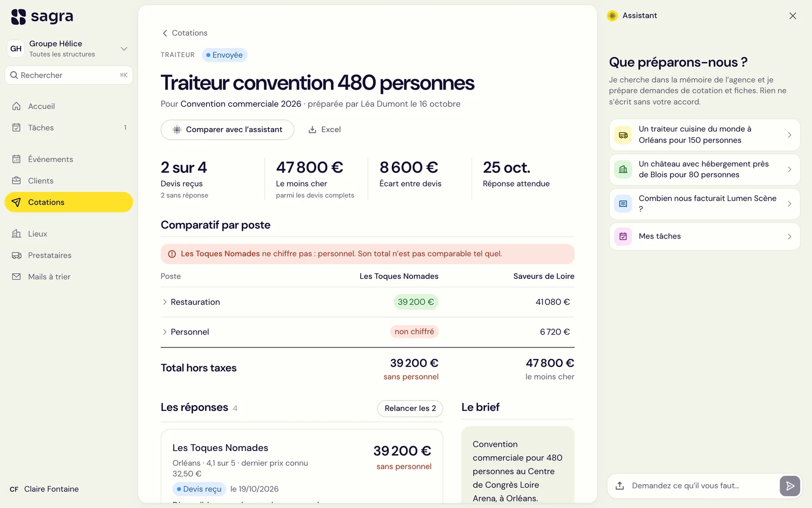
Task: Click the assistant message input field
Action: [702, 486]
